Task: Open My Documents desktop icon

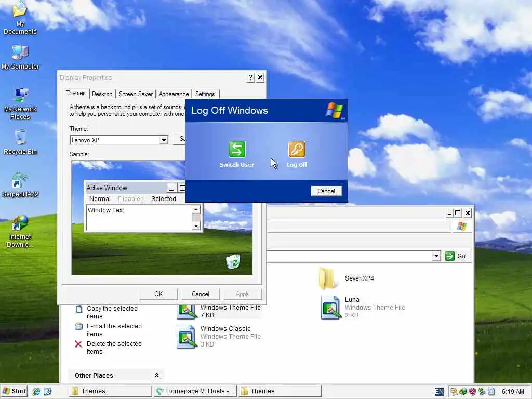Action: pos(20,18)
